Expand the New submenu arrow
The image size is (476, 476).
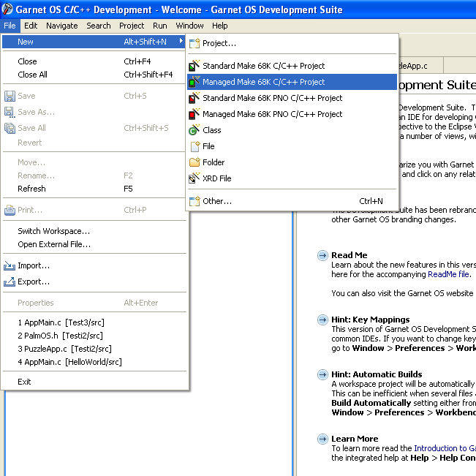[181, 41]
